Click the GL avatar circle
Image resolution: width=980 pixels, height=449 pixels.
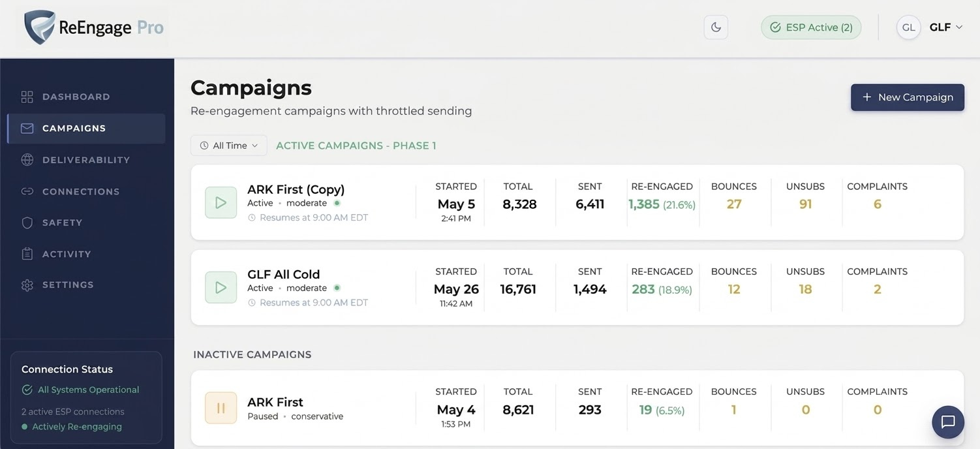pyautogui.click(x=909, y=27)
